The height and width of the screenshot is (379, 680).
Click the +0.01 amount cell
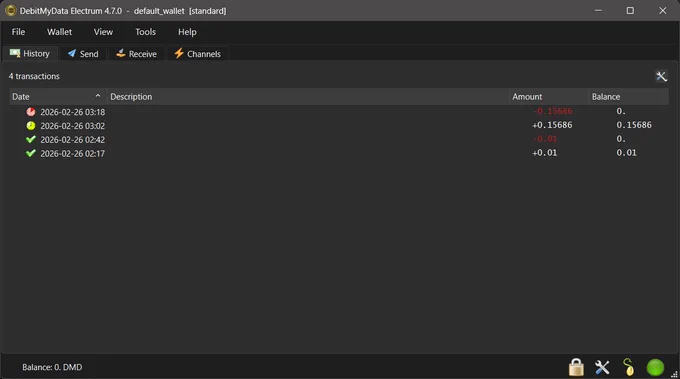[x=545, y=153]
